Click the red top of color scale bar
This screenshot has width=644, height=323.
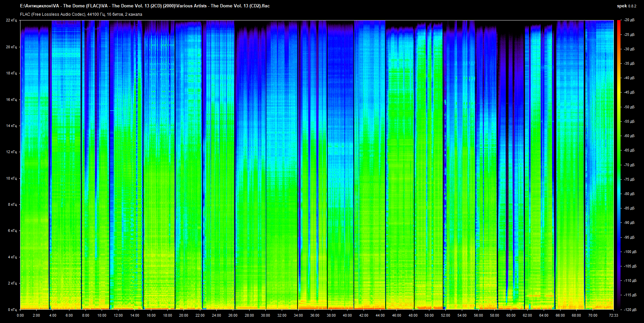click(x=619, y=22)
